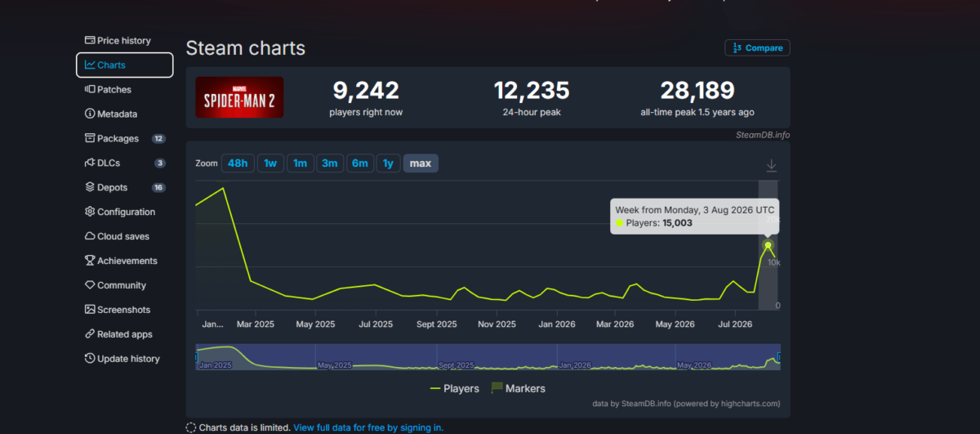Click the chart download icon
Screen dimensions: 980x434
click(x=771, y=166)
